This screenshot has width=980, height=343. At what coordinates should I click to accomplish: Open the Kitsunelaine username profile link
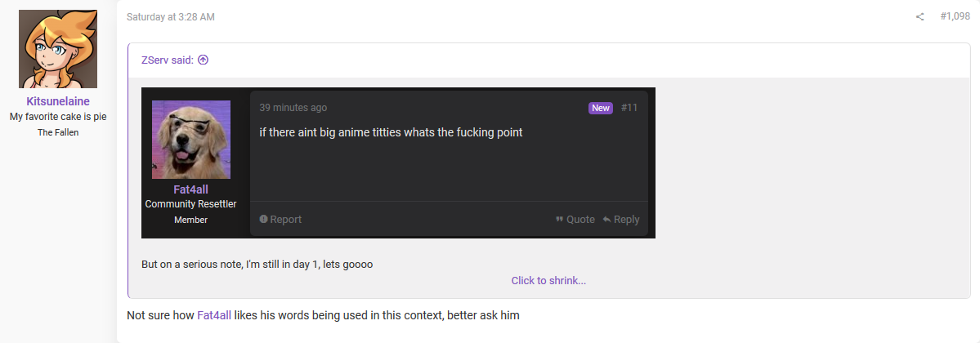pos(58,101)
